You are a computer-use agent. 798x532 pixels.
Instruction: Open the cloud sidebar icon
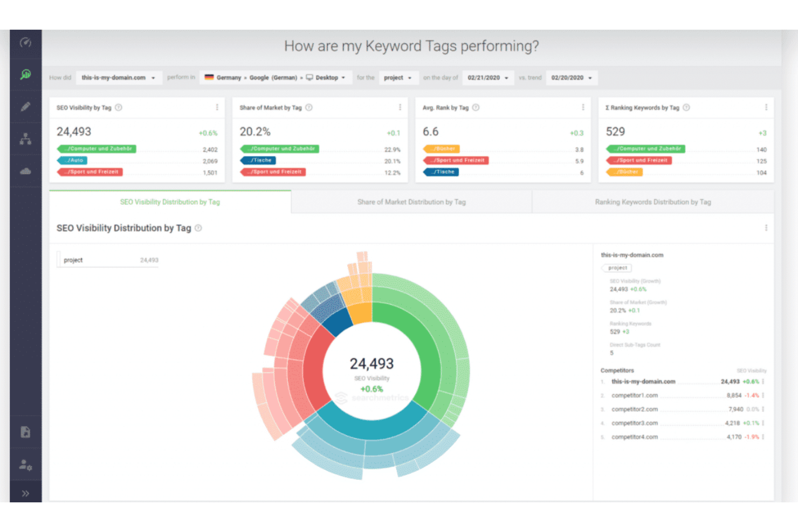pyautogui.click(x=25, y=171)
